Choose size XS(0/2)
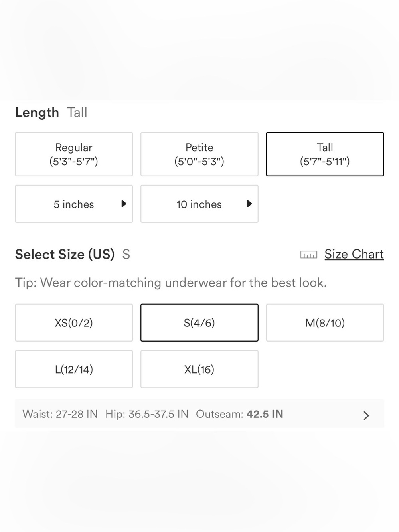The image size is (399, 532). (74, 322)
